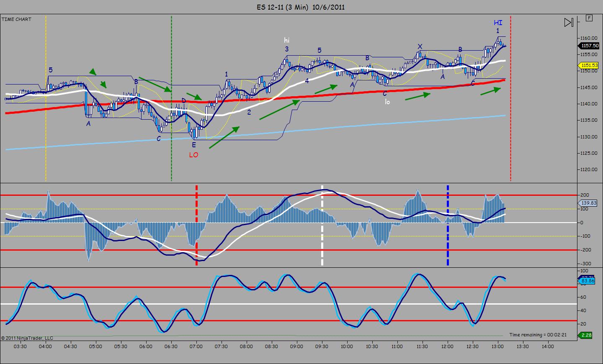
Task: Click the yellow dashed vertical line at 04:00
Action: click(x=46, y=98)
